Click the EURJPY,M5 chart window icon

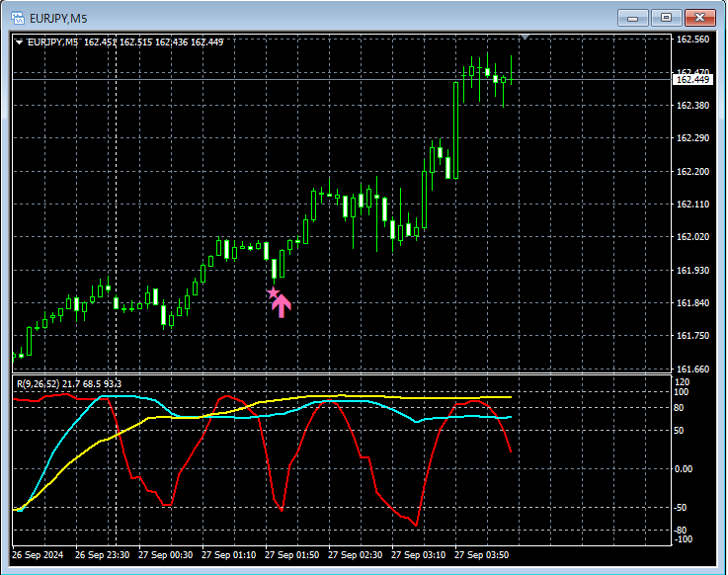(x=18, y=18)
